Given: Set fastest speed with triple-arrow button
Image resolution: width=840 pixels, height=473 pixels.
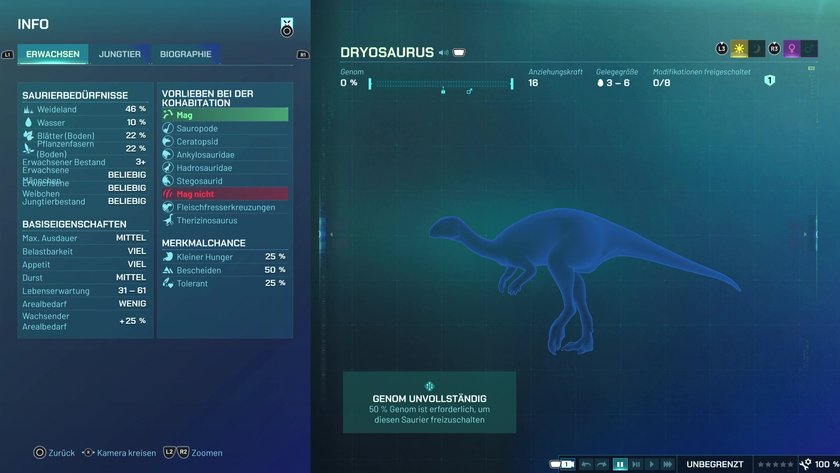Looking at the screenshot, I should click(667, 464).
